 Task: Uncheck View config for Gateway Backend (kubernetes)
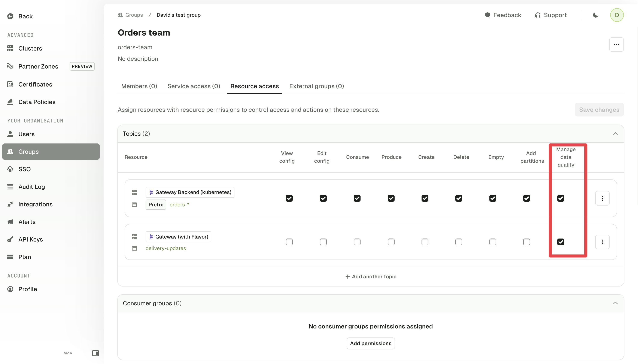tap(289, 198)
